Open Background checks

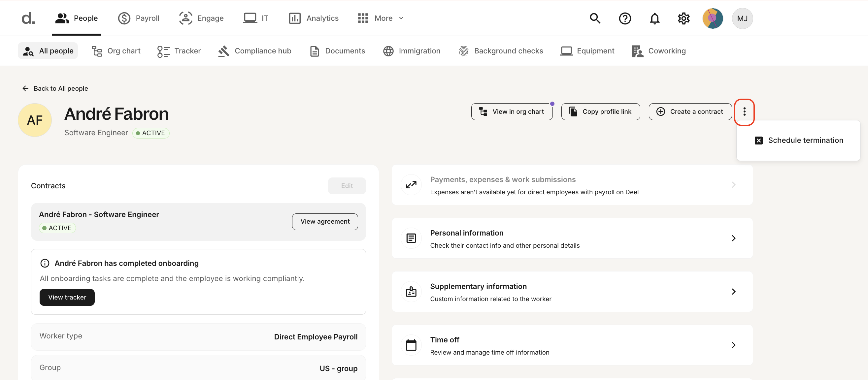pyautogui.click(x=501, y=51)
